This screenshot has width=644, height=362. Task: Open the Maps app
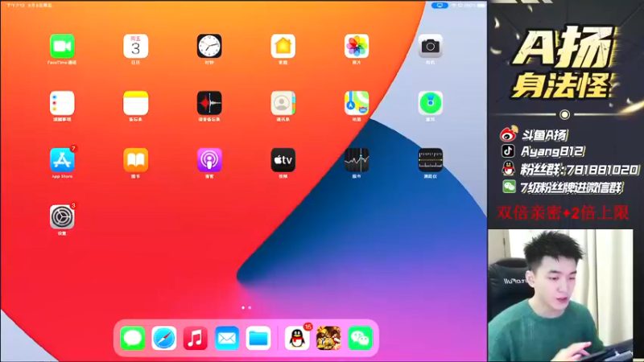[x=357, y=103]
